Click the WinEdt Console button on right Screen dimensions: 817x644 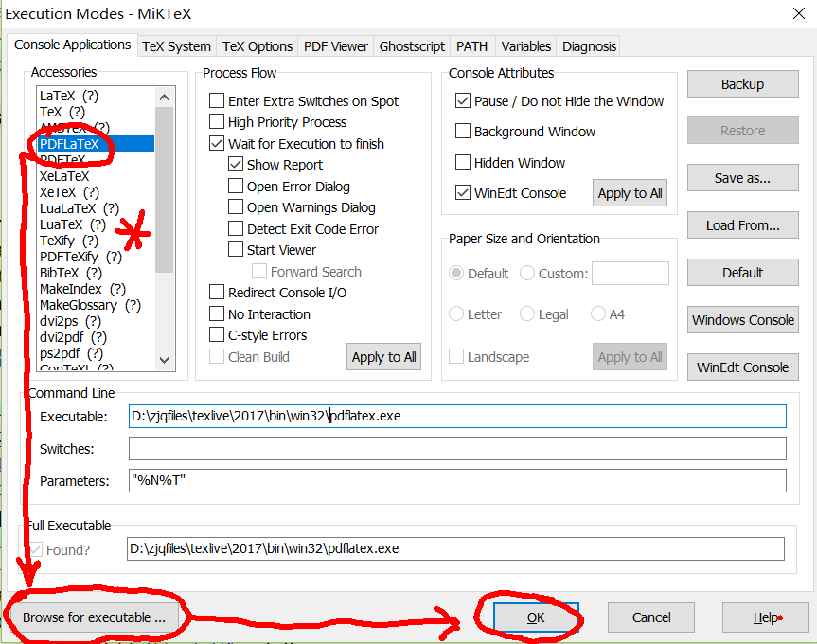tap(742, 367)
